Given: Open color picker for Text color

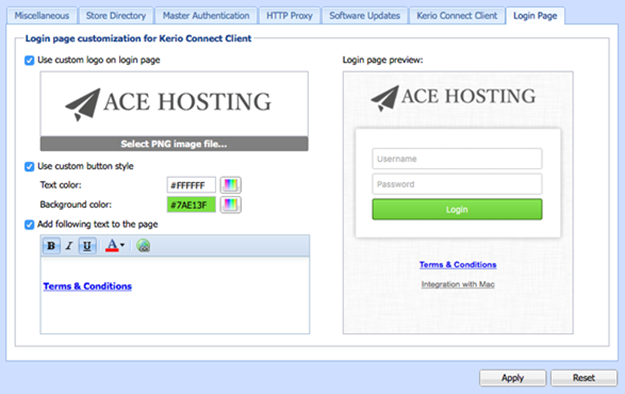Looking at the screenshot, I should coord(230,185).
